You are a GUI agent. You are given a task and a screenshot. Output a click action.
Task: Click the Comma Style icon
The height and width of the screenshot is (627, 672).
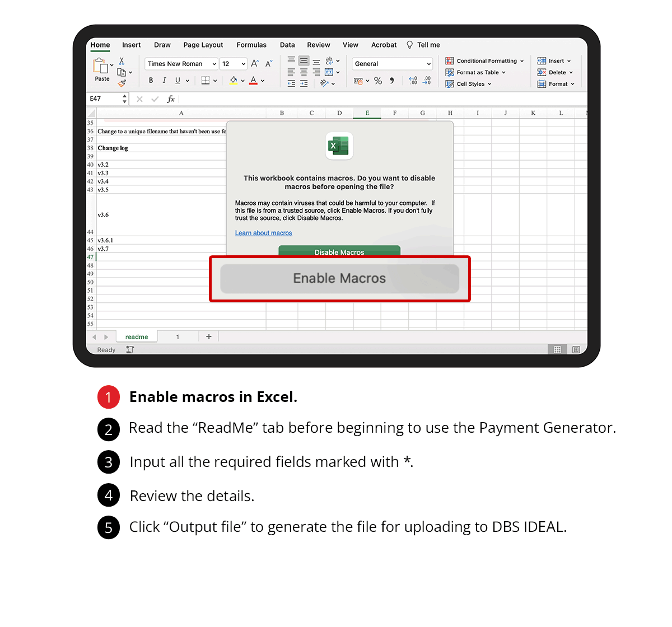pyautogui.click(x=392, y=81)
